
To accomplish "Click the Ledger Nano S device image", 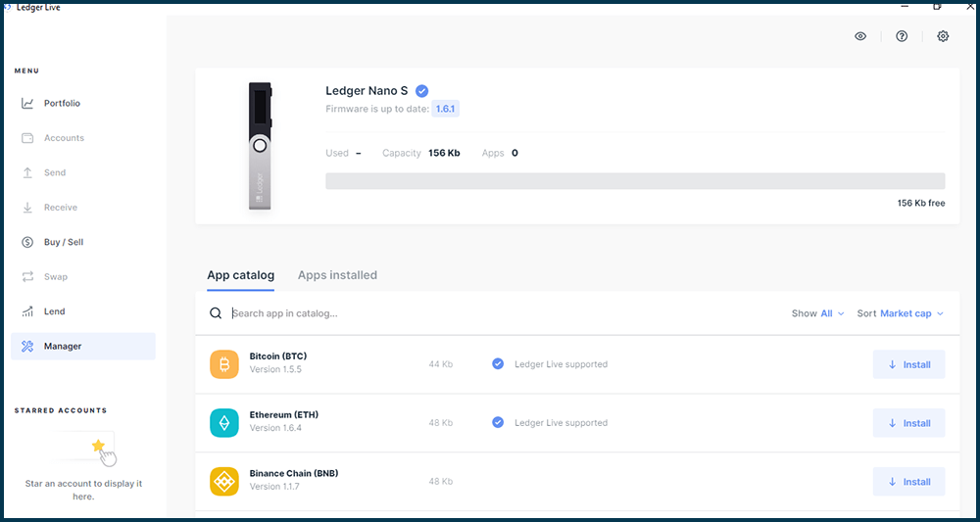I will coord(259,145).
